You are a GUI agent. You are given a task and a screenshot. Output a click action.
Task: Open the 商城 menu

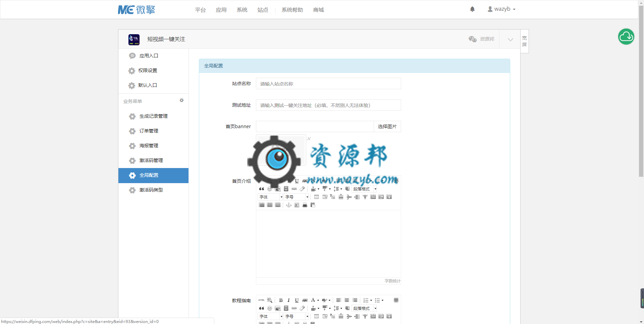click(x=318, y=10)
